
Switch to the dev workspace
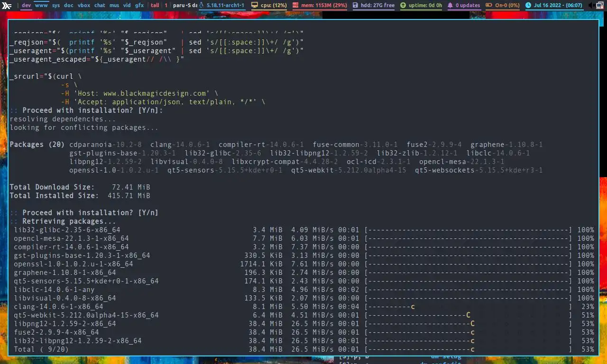pos(27,5)
